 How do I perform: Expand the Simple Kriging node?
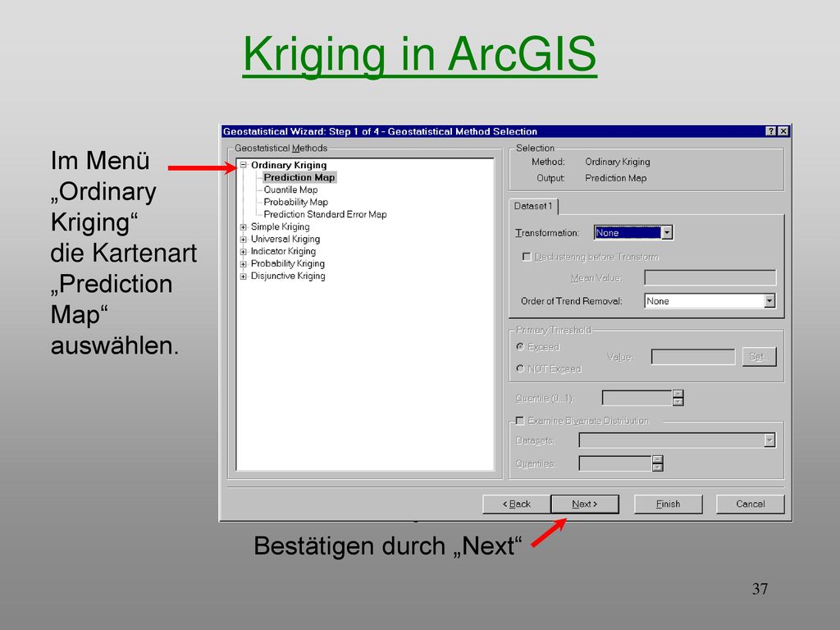[x=243, y=227]
